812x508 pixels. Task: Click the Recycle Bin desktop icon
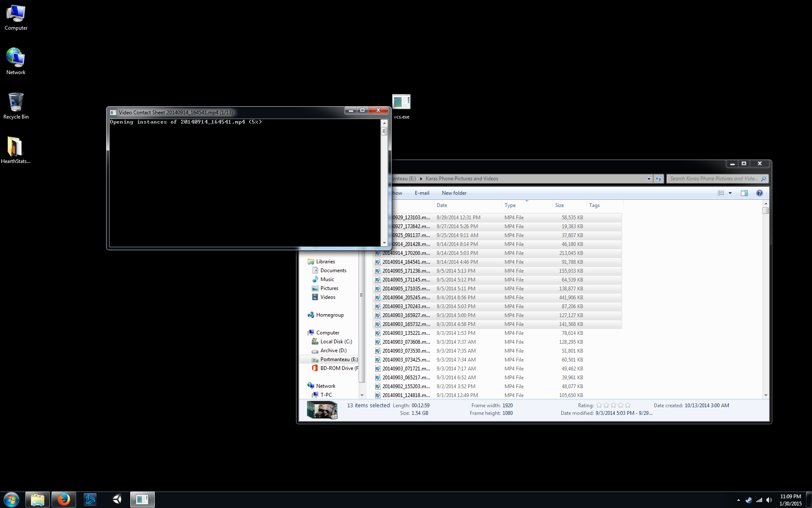click(x=16, y=103)
